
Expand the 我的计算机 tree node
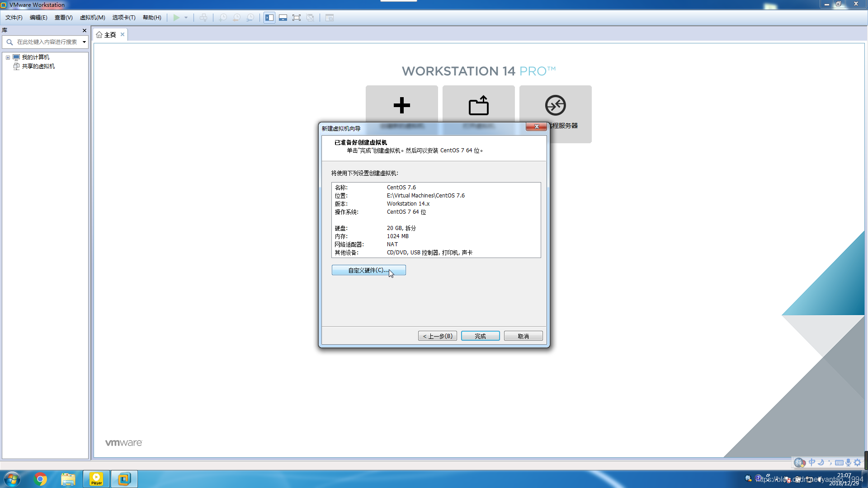pyautogui.click(x=8, y=57)
